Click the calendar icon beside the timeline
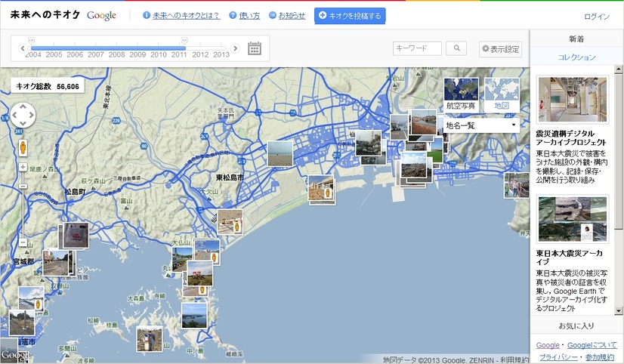 [255, 48]
